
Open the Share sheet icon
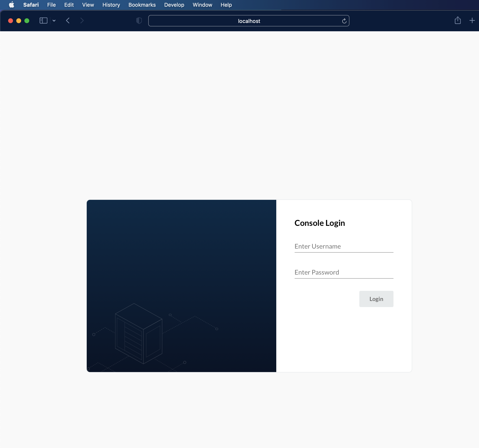(457, 21)
